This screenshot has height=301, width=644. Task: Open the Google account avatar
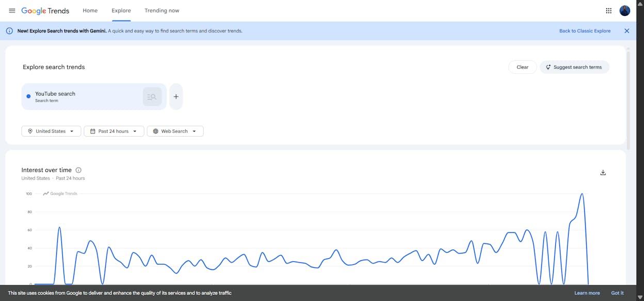[x=625, y=10]
